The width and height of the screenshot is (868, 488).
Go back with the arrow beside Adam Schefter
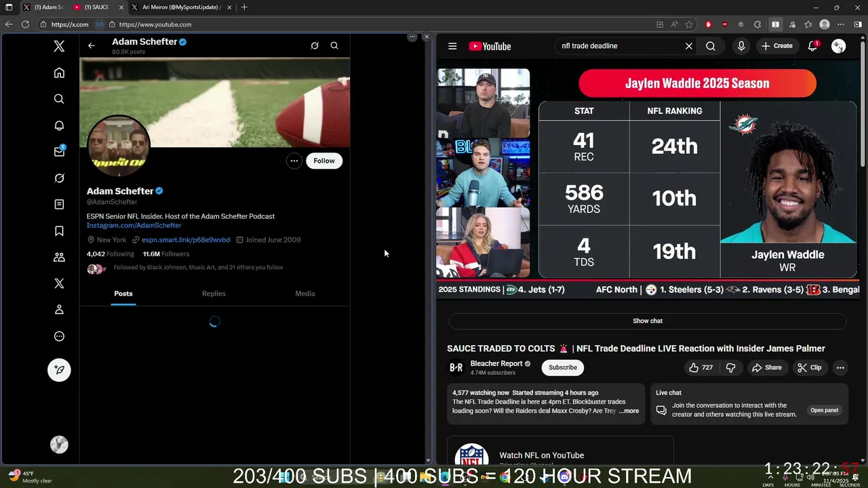tap(92, 45)
